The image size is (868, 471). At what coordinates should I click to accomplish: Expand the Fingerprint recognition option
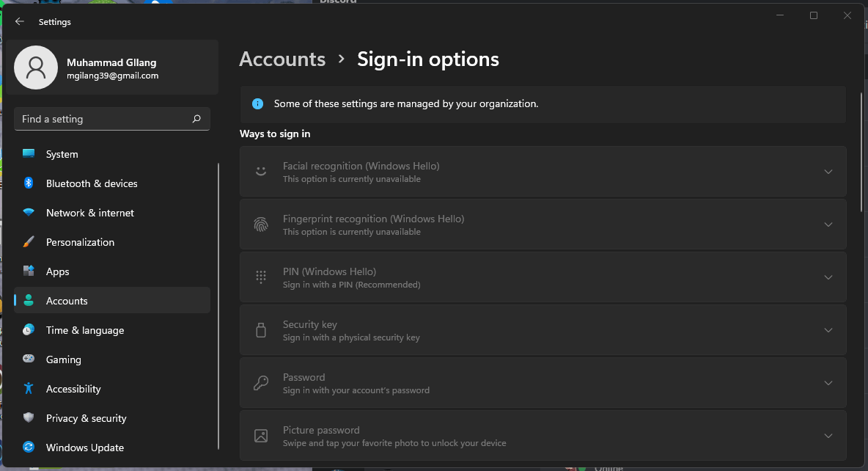tap(828, 224)
